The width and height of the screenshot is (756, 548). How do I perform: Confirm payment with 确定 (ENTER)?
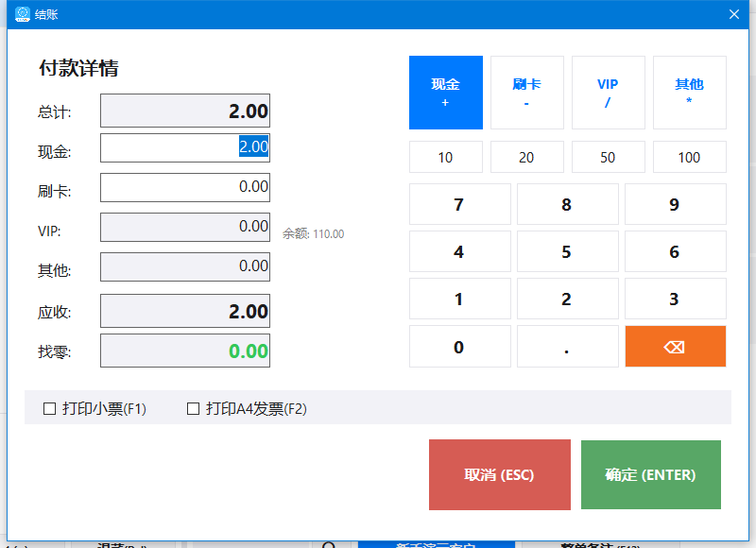pyautogui.click(x=651, y=474)
